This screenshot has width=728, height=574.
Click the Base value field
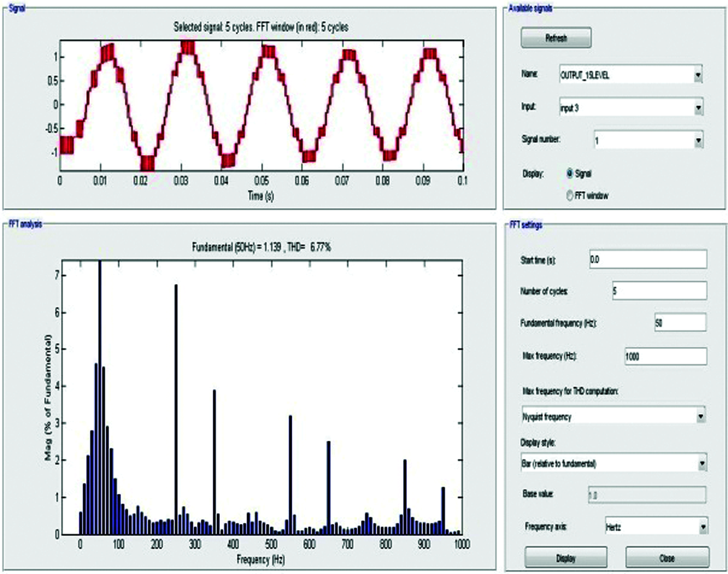click(646, 495)
